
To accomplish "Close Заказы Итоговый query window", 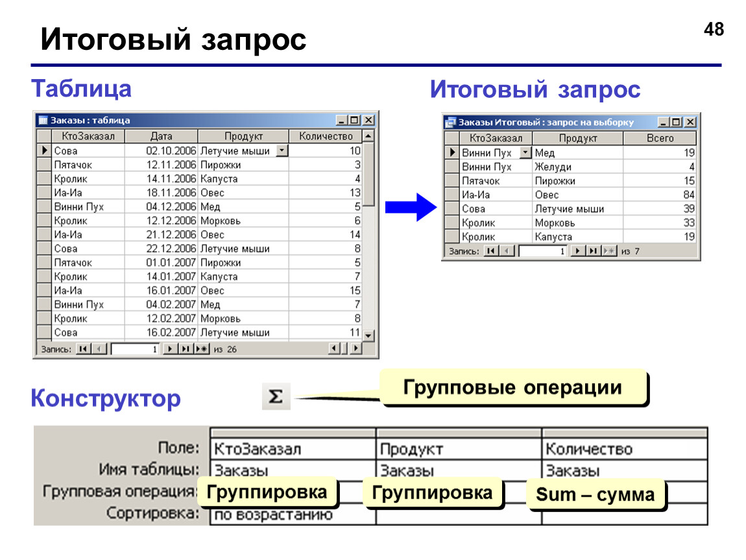I will (690, 122).
